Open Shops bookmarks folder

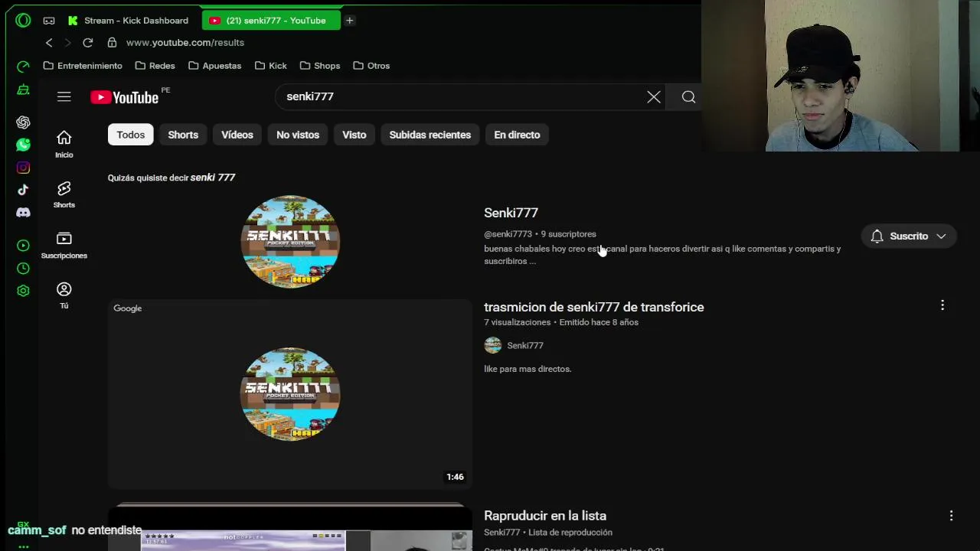[x=320, y=66]
